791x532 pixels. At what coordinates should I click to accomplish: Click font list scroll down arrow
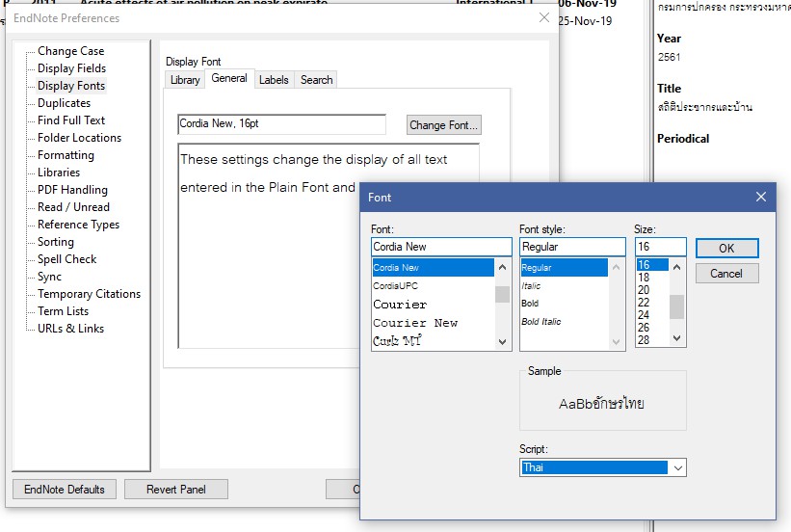503,342
